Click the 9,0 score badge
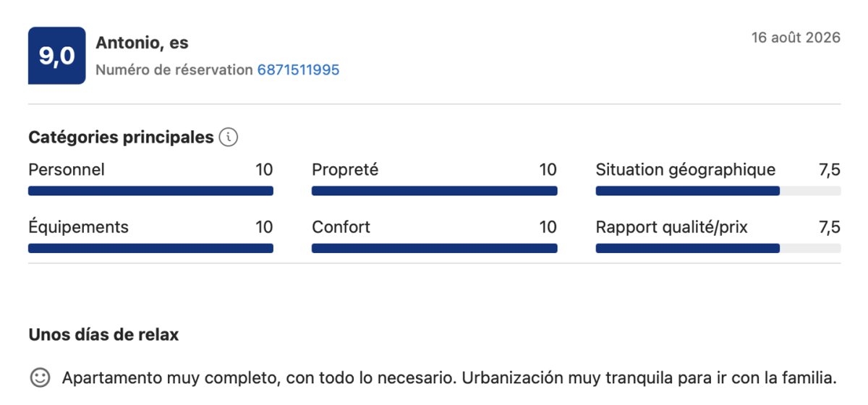Screen dimensions: 868x405 point(56,56)
